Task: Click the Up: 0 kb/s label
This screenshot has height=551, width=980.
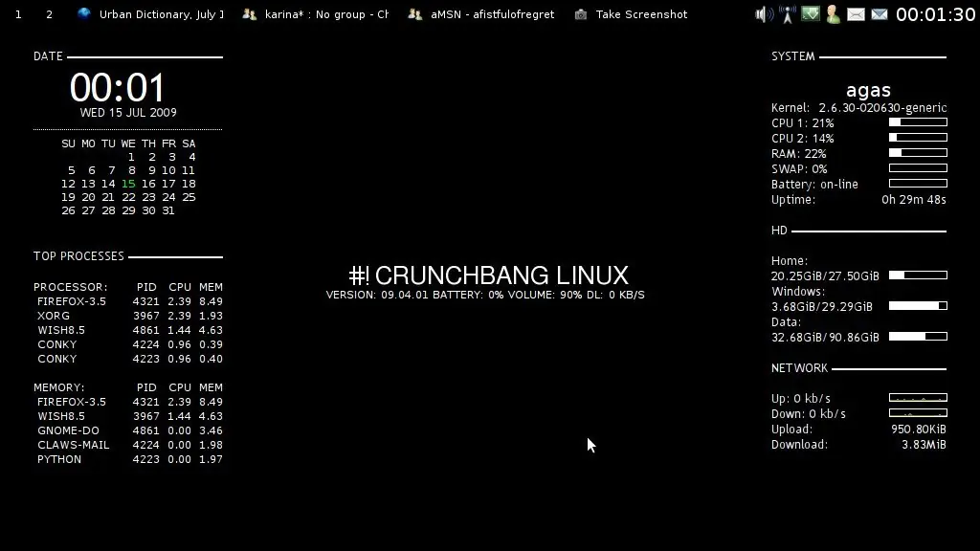Action: (x=801, y=399)
